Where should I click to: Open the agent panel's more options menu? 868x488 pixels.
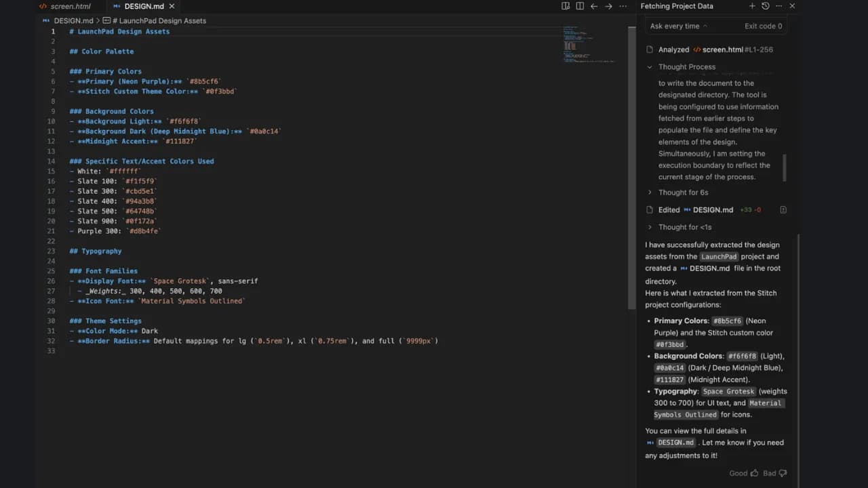pyautogui.click(x=779, y=6)
